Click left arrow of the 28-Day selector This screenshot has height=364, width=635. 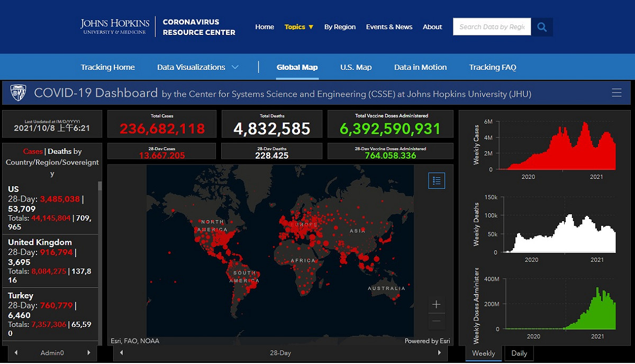[122, 352]
